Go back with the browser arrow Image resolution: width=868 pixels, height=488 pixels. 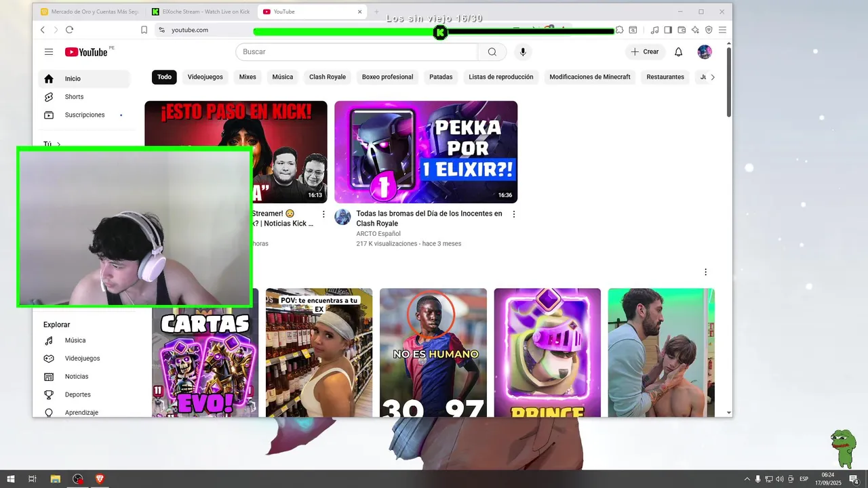(43, 30)
